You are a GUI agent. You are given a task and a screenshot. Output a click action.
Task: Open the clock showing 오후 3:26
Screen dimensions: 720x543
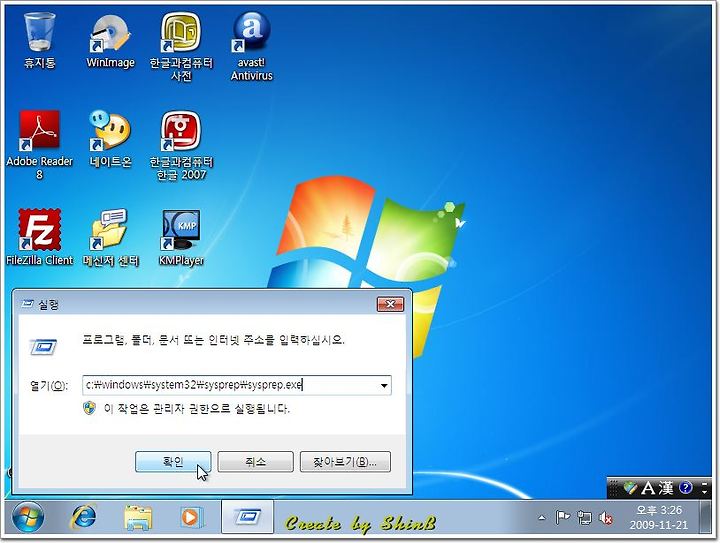tap(658, 517)
